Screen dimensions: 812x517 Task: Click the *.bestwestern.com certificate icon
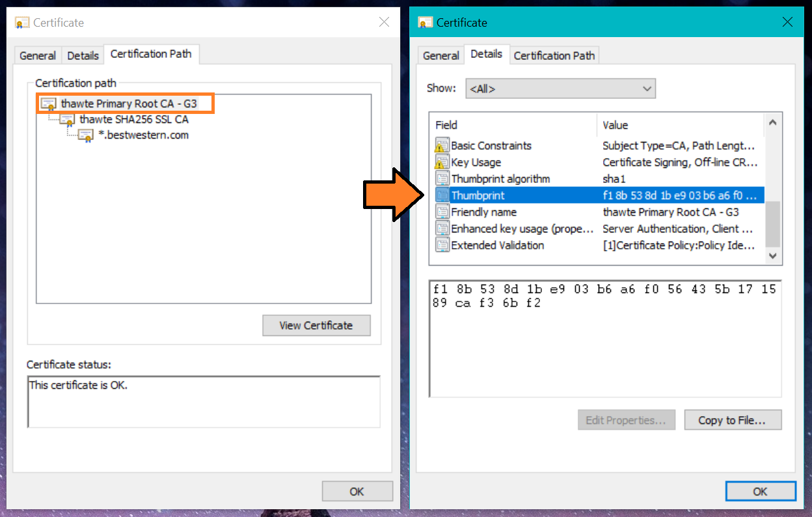[86, 135]
